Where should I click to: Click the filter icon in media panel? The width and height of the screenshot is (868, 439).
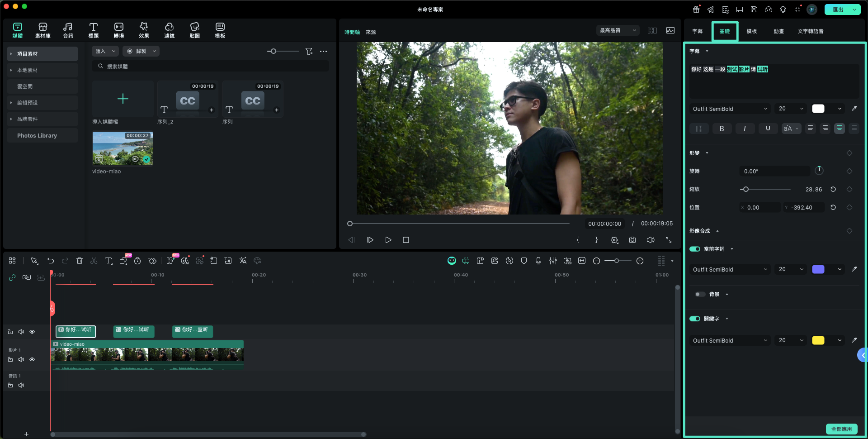click(x=309, y=52)
